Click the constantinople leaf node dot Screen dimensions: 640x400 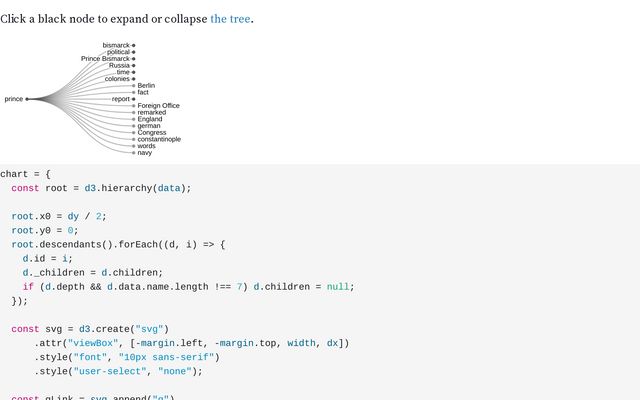134,139
